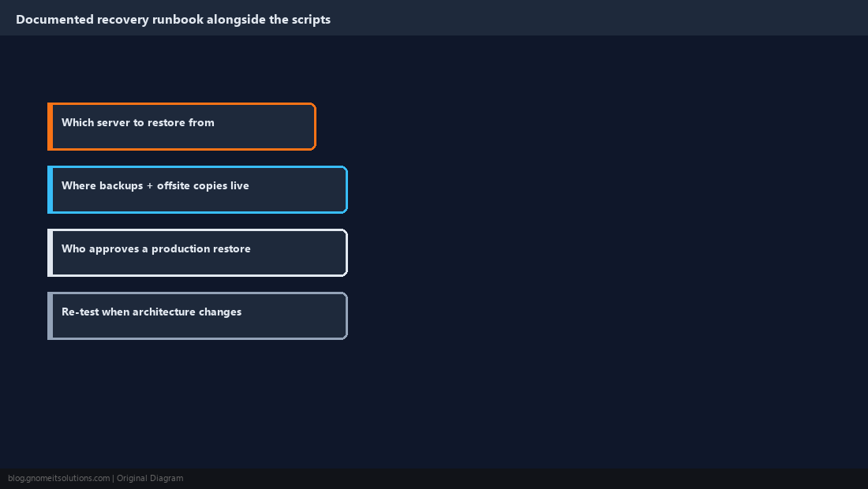The height and width of the screenshot is (489, 868).
Task: Select the "Re-test when architecture changes" card
Action: click(x=197, y=315)
